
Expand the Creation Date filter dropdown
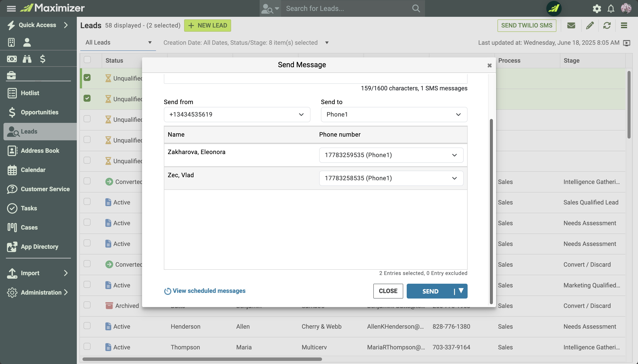[x=327, y=43]
